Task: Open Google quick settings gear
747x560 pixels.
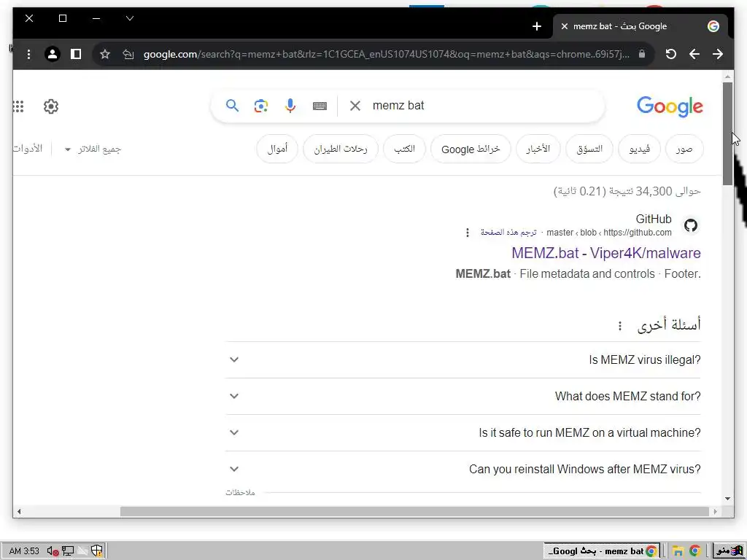Action: click(x=51, y=106)
